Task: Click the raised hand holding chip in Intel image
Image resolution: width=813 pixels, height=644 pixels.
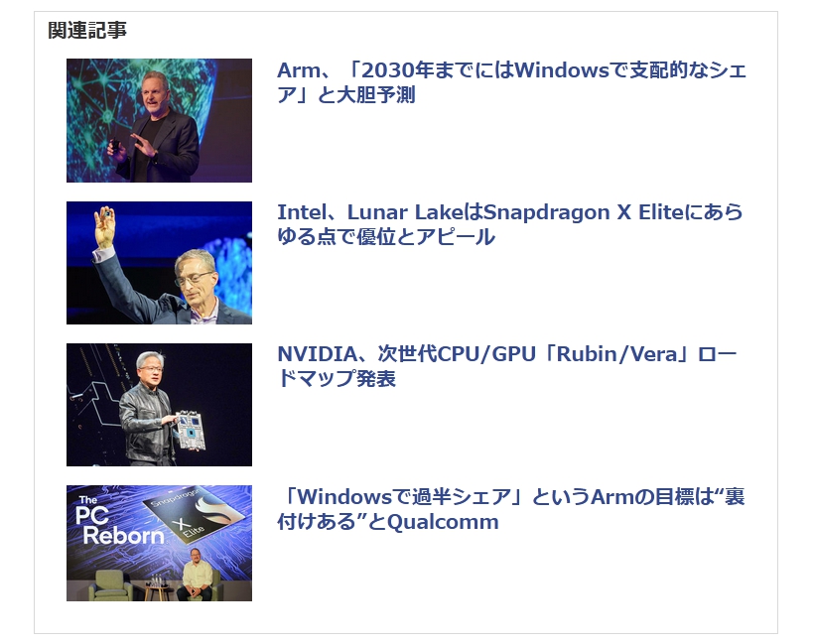Action: pos(105,227)
